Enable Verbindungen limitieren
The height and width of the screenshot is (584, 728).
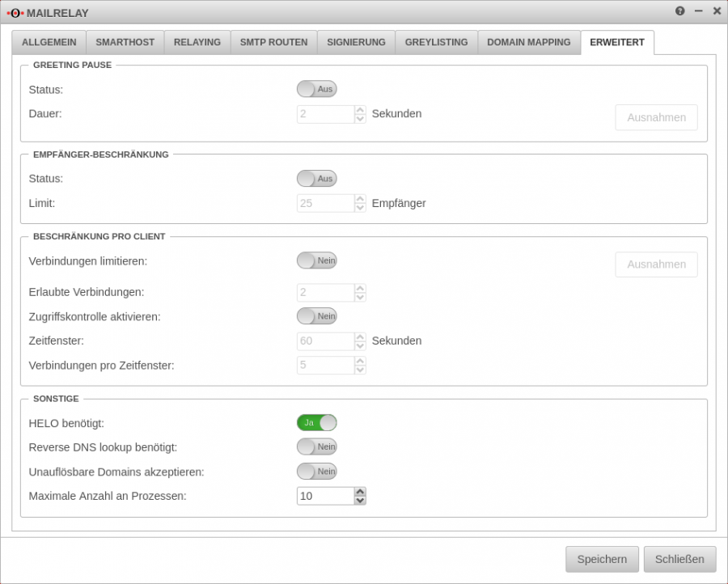317,260
